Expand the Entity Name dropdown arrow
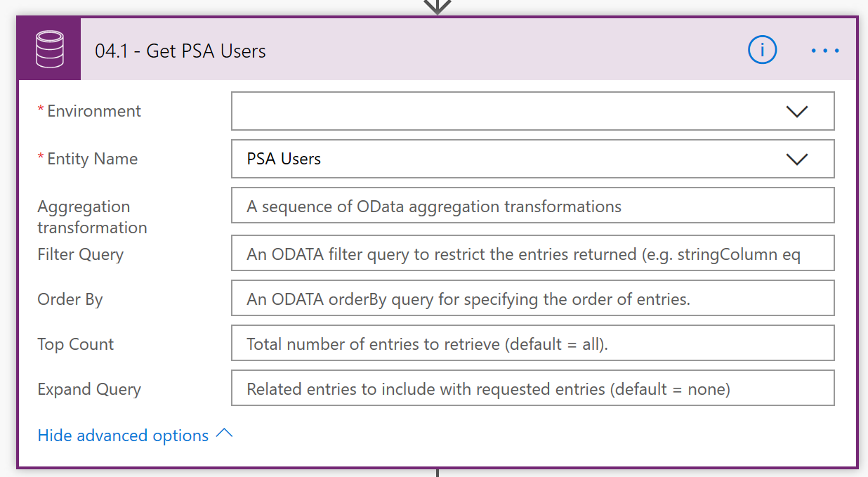This screenshot has height=477, width=868. point(797,159)
